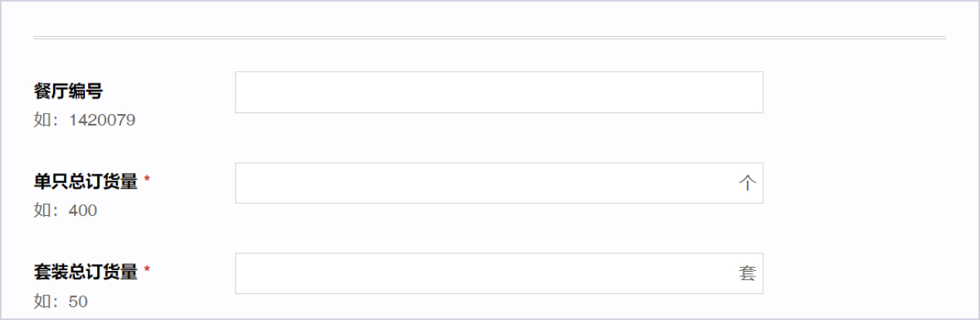
Task: Click the example hint 如：400
Action: [x=65, y=211]
